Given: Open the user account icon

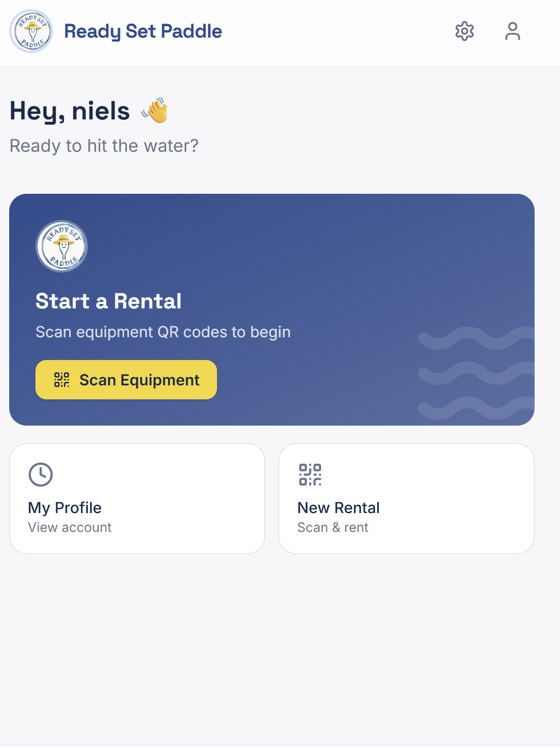Looking at the screenshot, I should click(512, 31).
